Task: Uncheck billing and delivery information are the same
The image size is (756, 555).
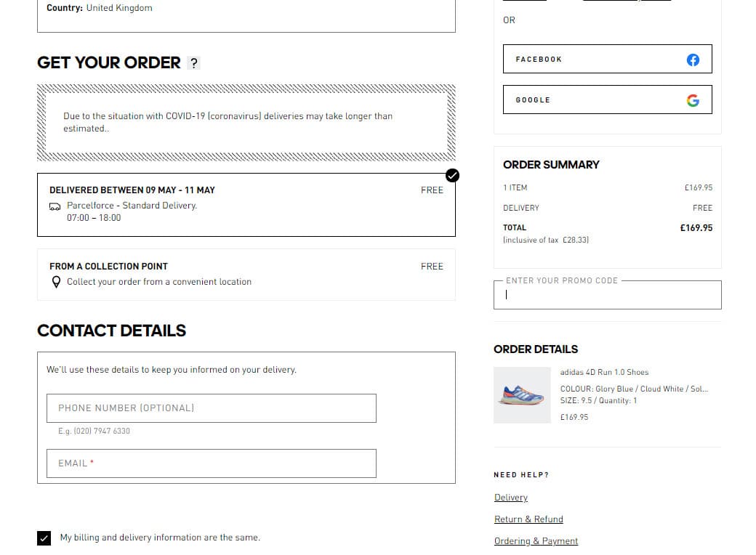Action: coord(44,538)
